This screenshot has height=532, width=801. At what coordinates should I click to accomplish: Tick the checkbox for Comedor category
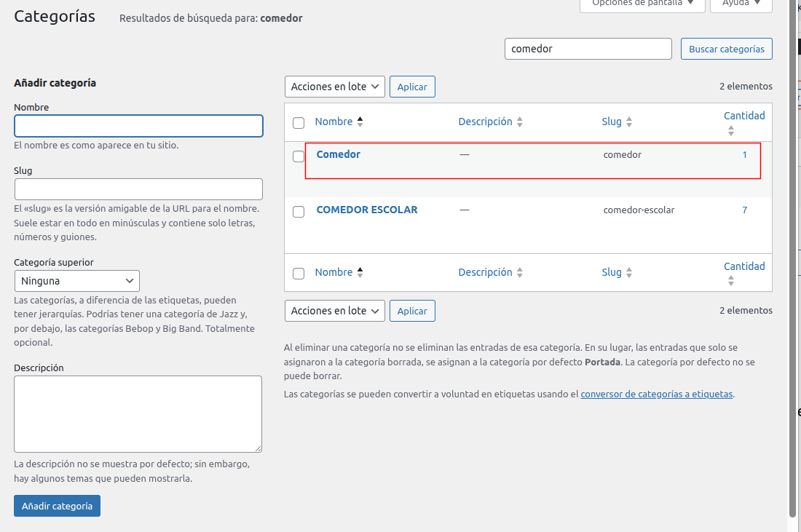click(x=299, y=156)
